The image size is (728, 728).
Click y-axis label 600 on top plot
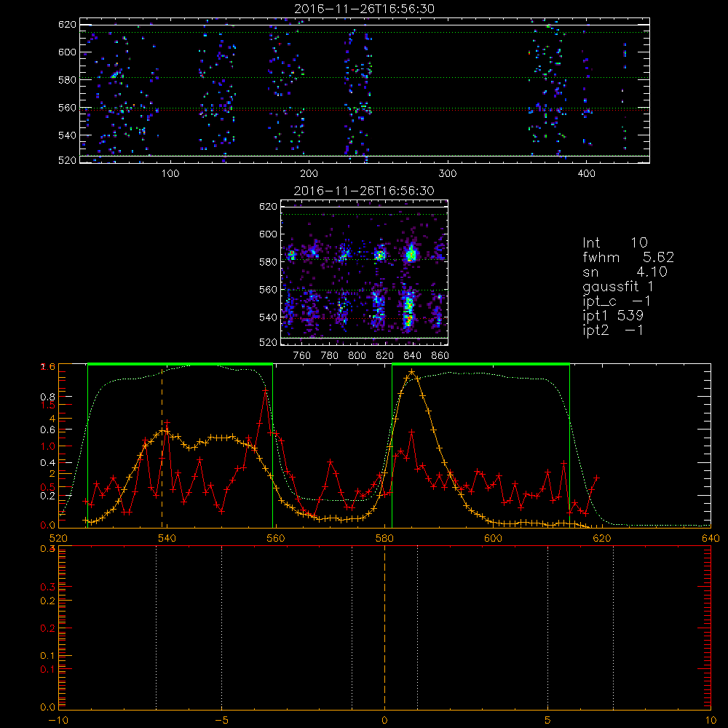pyautogui.click(x=67, y=52)
